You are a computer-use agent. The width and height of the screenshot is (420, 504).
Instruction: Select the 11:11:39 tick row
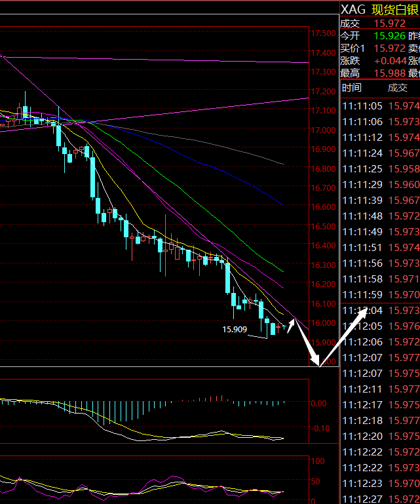pyautogui.click(x=380, y=201)
